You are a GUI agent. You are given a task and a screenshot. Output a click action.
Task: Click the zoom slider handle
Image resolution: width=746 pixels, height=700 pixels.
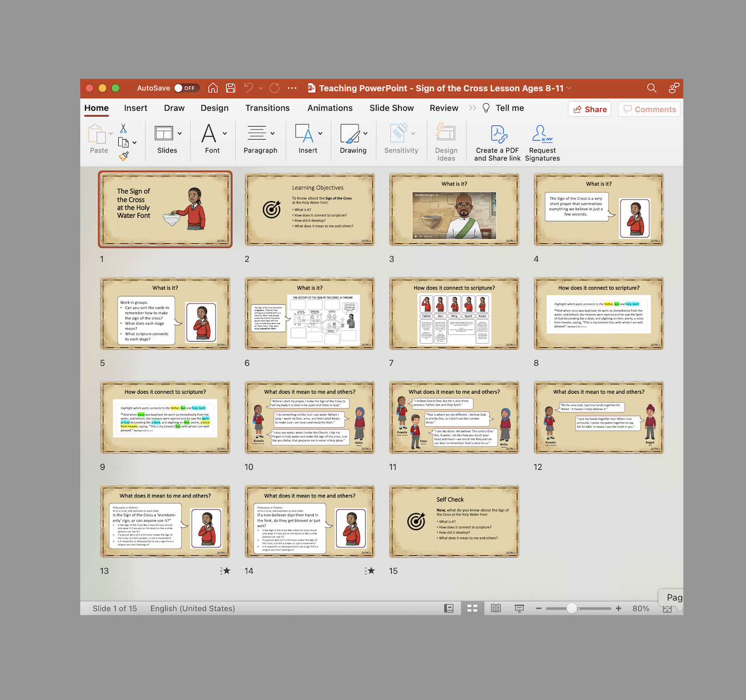pyautogui.click(x=571, y=608)
